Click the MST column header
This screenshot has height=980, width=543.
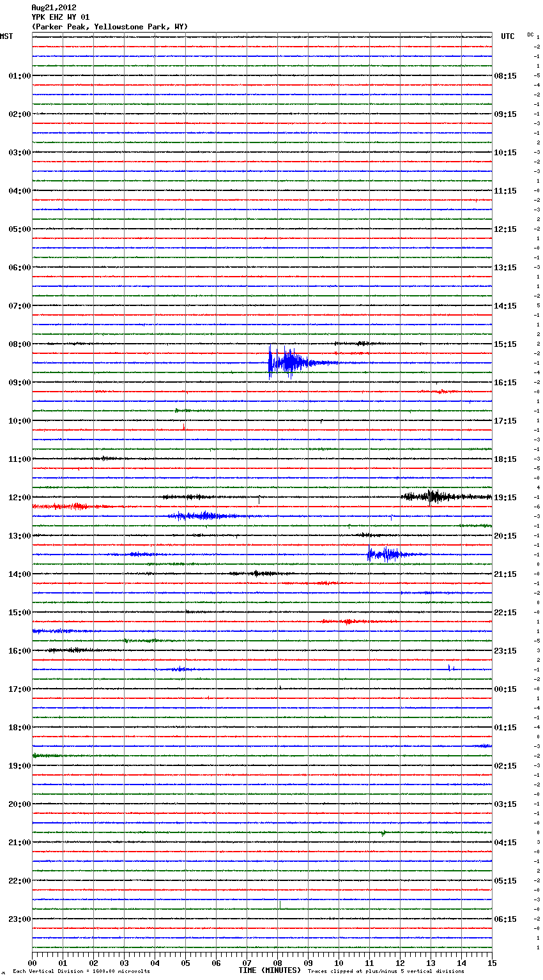(x=6, y=36)
